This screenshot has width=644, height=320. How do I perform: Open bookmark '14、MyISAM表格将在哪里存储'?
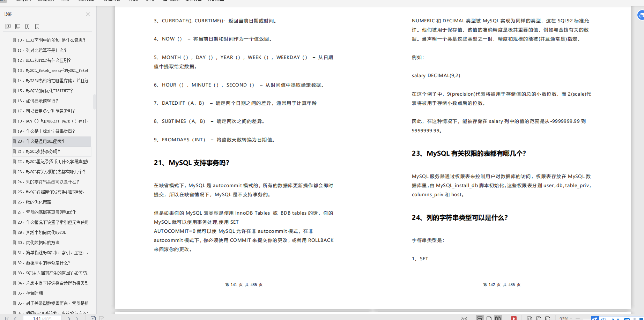click(x=51, y=81)
